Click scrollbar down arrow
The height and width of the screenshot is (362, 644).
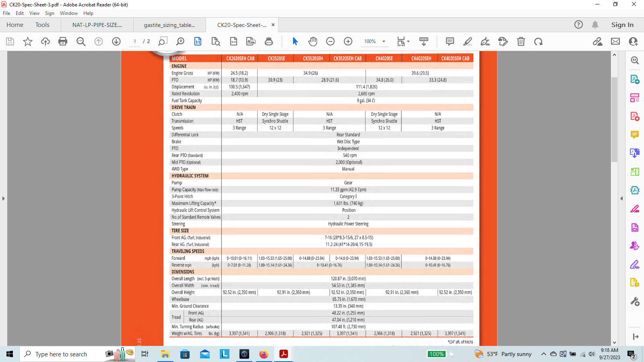614,343
